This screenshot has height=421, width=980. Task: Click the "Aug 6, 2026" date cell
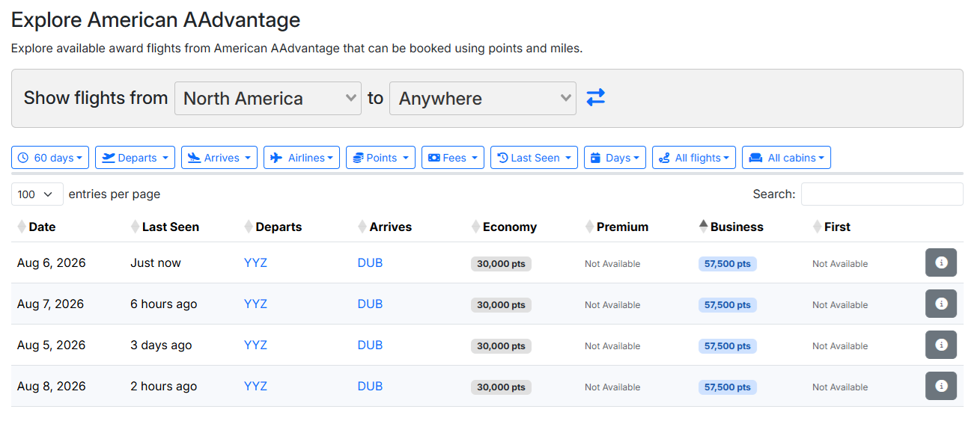pyautogui.click(x=52, y=262)
